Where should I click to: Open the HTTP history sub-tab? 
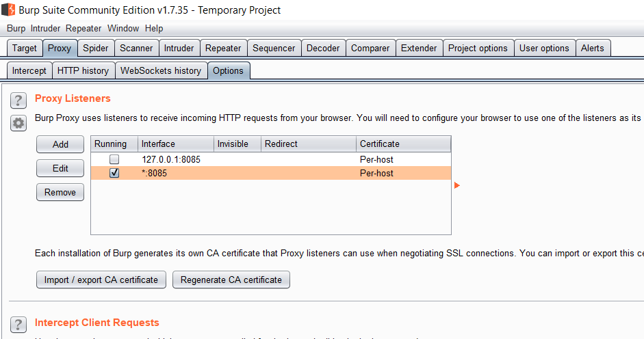(83, 70)
